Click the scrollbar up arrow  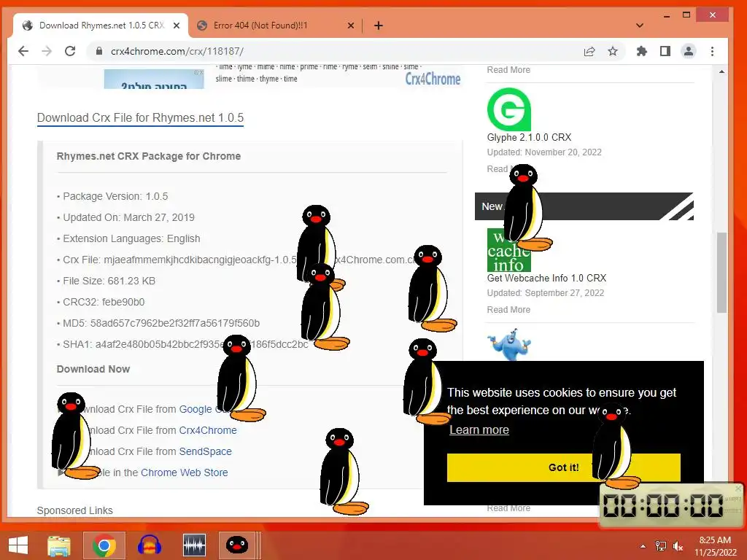coord(721,71)
